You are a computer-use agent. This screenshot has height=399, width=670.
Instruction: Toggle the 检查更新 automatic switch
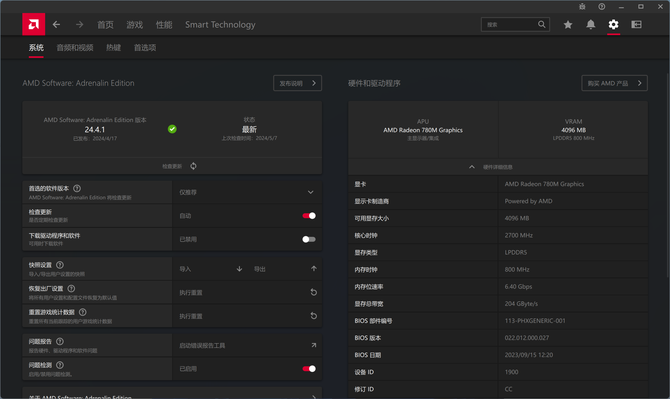pos(309,216)
